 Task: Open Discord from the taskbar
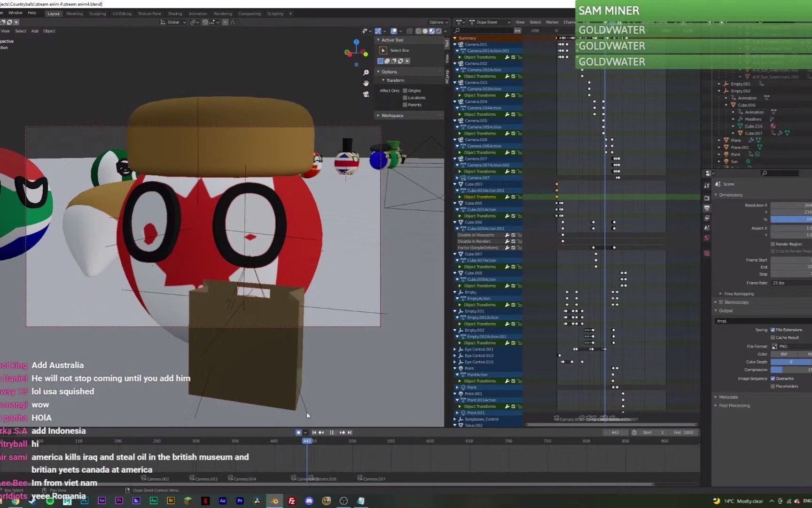coord(309,501)
